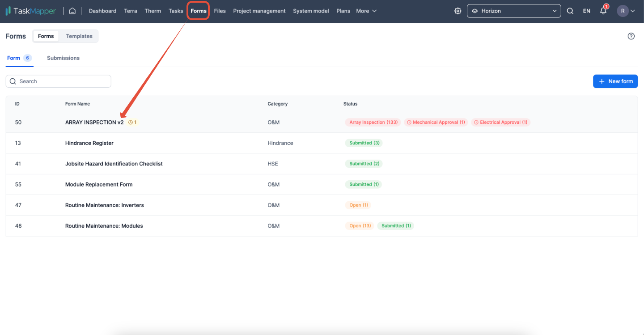The image size is (644, 335).
Task: Click the Status column header
Action: click(350, 104)
